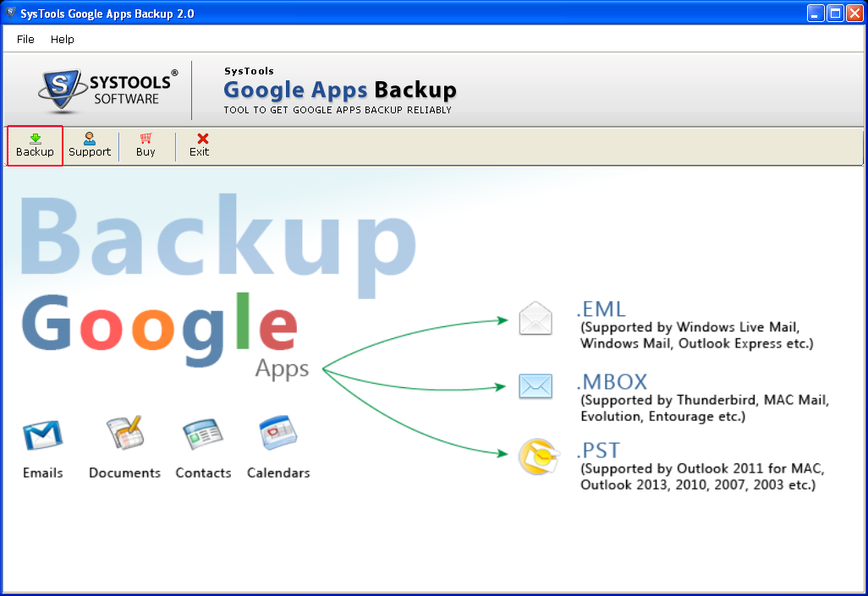Click the .PST format heading
Image resolution: width=868 pixels, height=596 pixels.
tap(598, 451)
